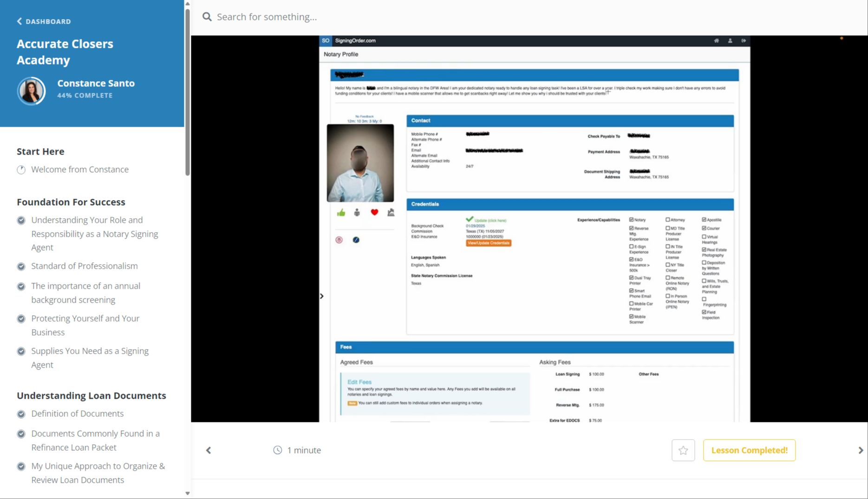Image resolution: width=868 pixels, height=499 pixels.
Task: Enable the Attorney checkbox
Action: (667, 220)
